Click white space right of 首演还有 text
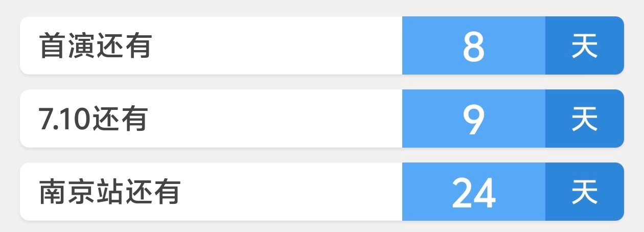Screen dimensions: 644x232 (x=276, y=45)
